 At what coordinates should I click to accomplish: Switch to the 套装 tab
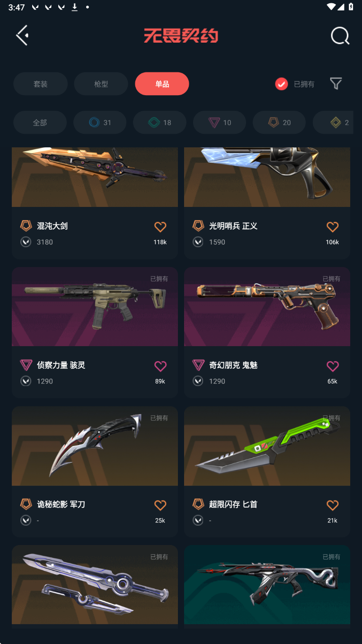pyautogui.click(x=41, y=84)
